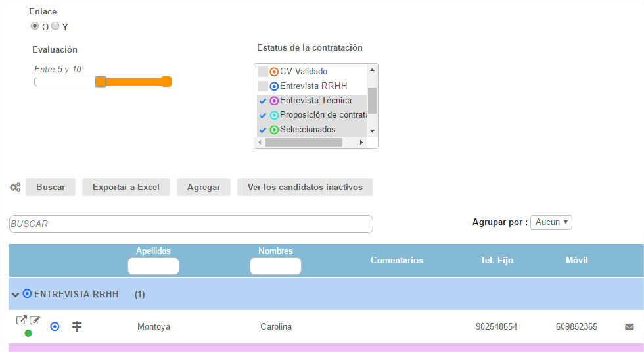Click the Exportar a Excel button

coord(126,187)
